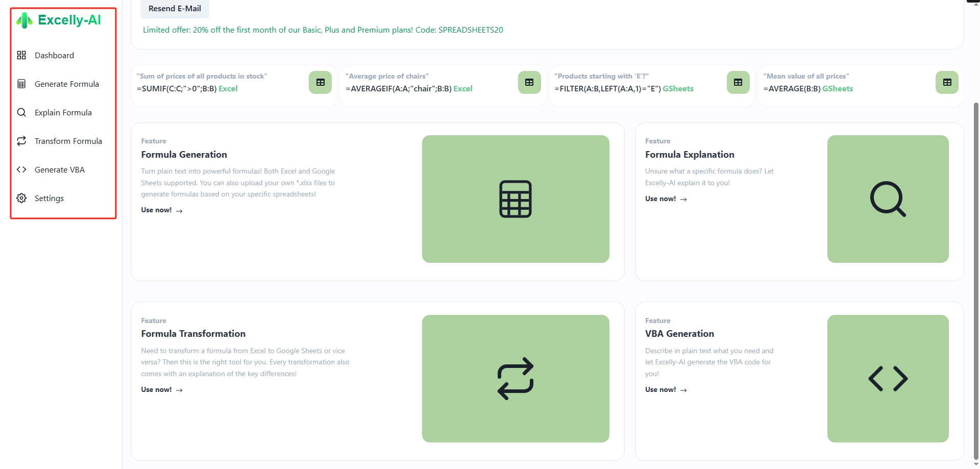Image resolution: width=980 pixels, height=469 pixels.
Task: Click the table icon beside the FILTER example
Action: [738, 82]
